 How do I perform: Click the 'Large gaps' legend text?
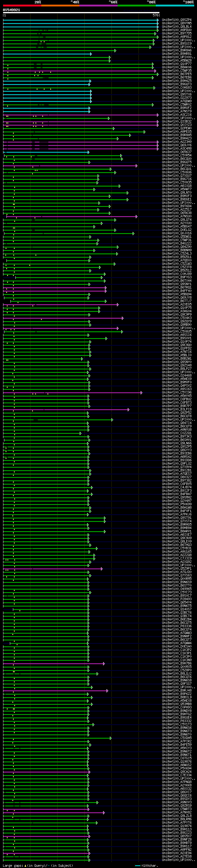pos(13,865)
